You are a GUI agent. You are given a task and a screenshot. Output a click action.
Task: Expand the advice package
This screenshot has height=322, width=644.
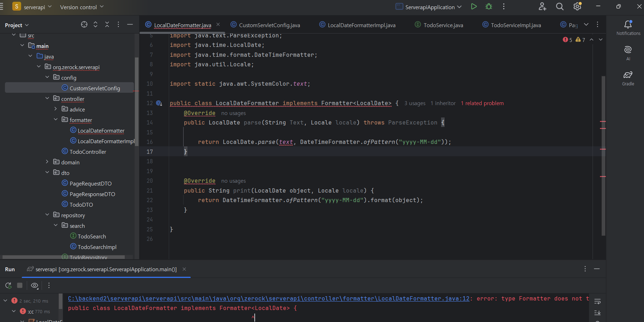tap(56, 109)
